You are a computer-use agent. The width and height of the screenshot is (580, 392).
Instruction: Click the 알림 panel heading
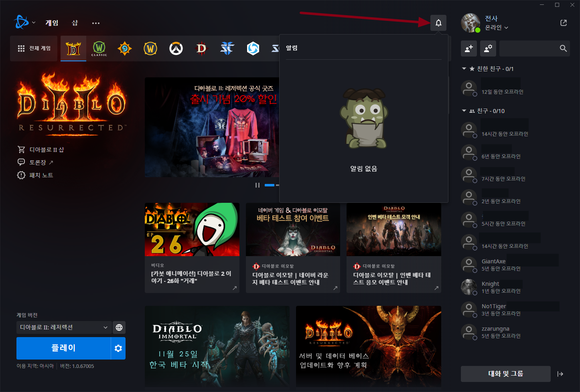pos(292,48)
